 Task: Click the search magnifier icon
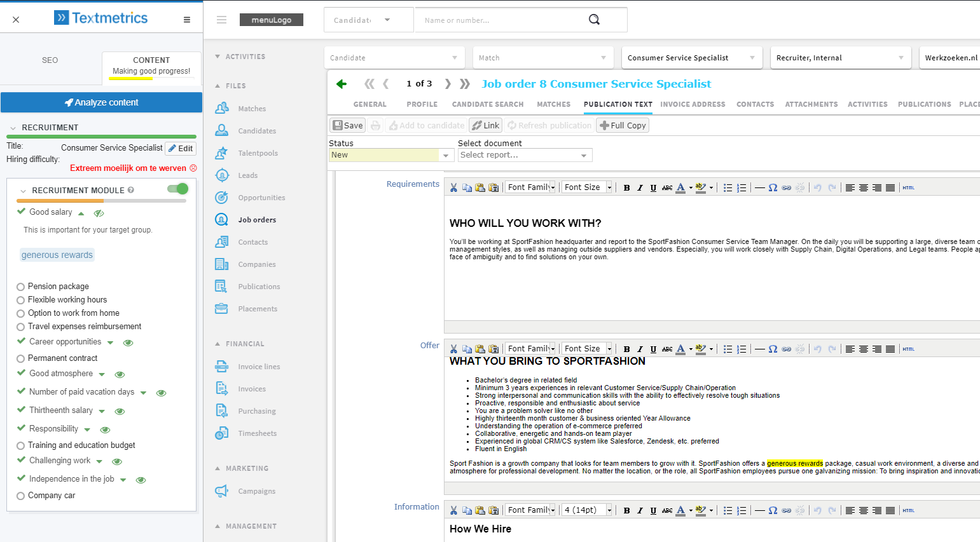(x=594, y=20)
